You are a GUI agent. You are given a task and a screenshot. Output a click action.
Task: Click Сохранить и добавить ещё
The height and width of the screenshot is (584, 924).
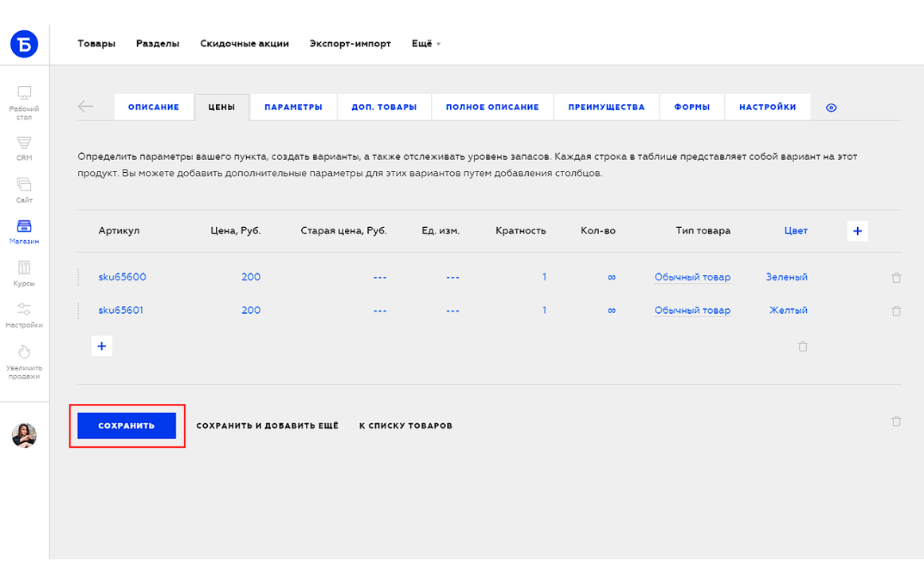(x=267, y=425)
